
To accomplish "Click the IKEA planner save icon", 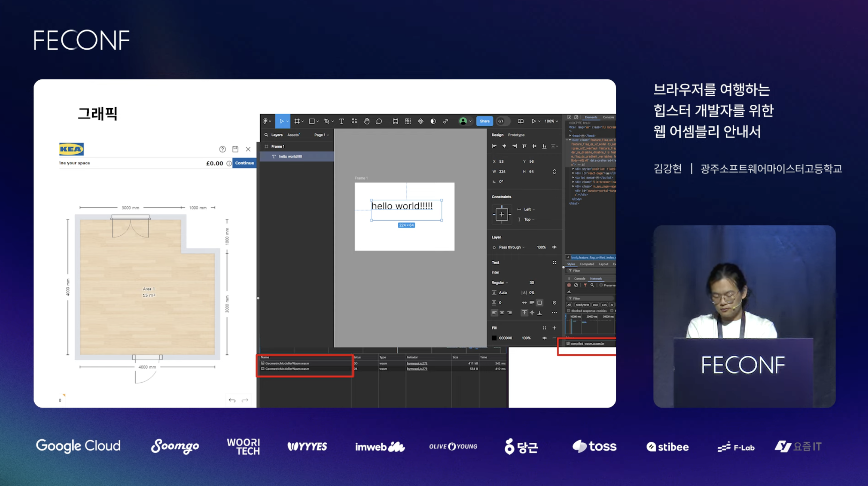I will (x=235, y=149).
